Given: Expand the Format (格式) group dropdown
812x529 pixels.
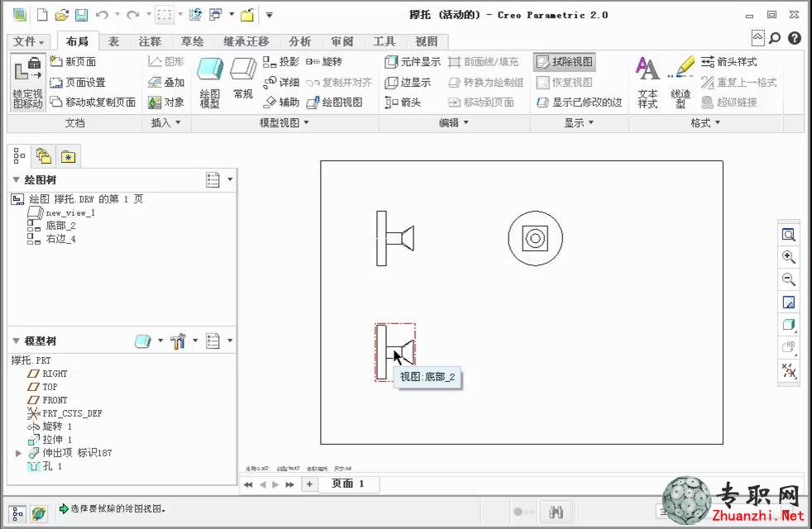Looking at the screenshot, I should 705,122.
